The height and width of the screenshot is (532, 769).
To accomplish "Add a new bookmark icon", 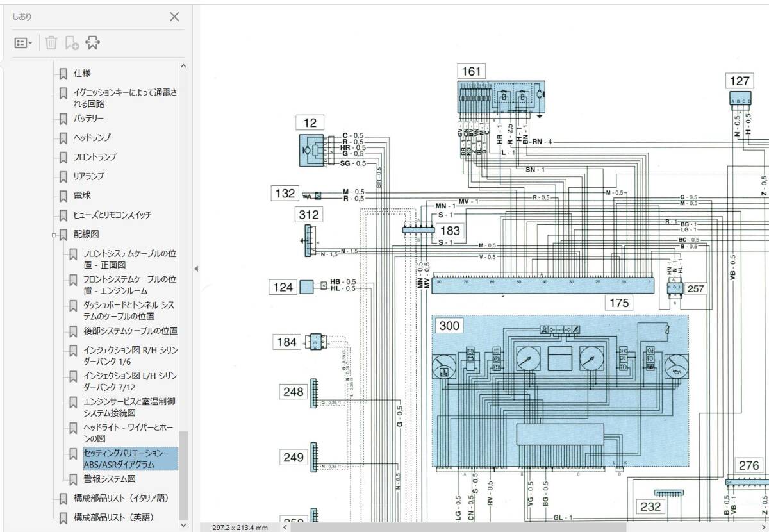I will coord(71,43).
